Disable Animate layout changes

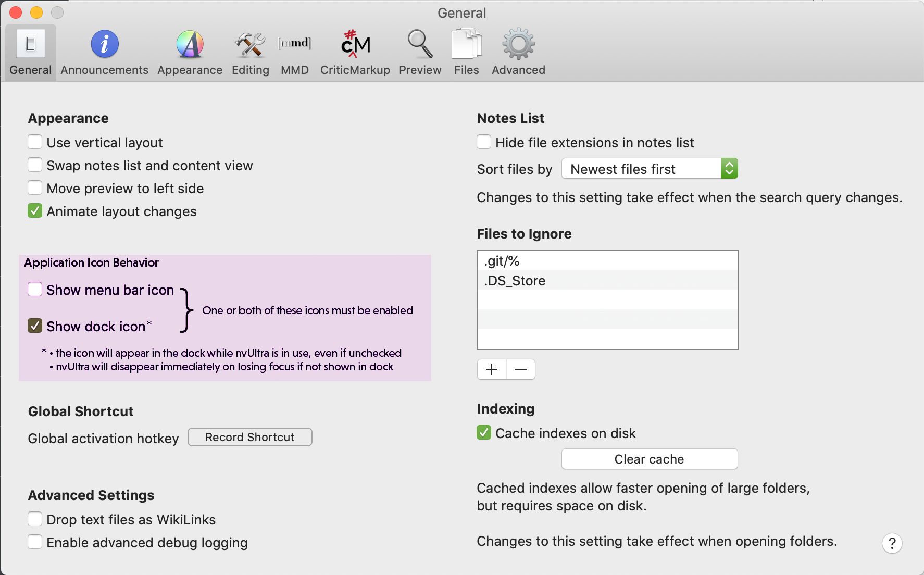click(35, 211)
